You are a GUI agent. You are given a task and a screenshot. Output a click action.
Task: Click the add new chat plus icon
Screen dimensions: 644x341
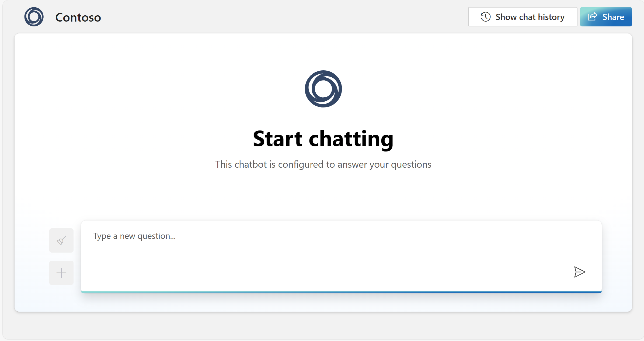pyautogui.click(x=62, y=272)
